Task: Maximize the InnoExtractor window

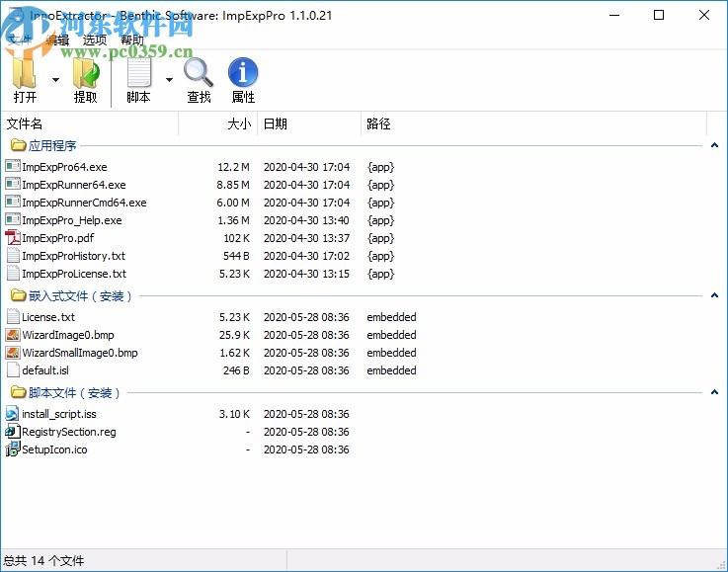Action: (x=659, y=15)
